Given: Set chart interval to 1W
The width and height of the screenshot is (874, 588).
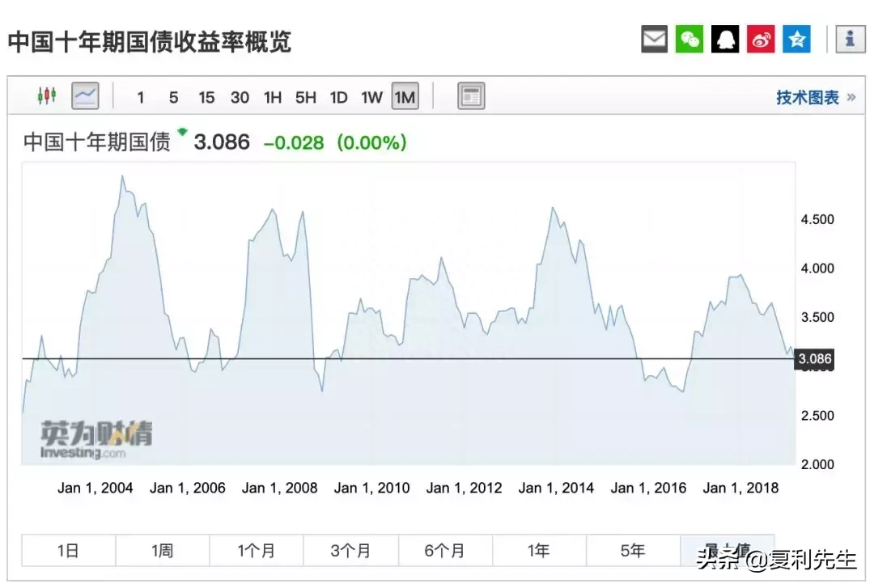Looking at the screenshot, I should tap(371, 97).
